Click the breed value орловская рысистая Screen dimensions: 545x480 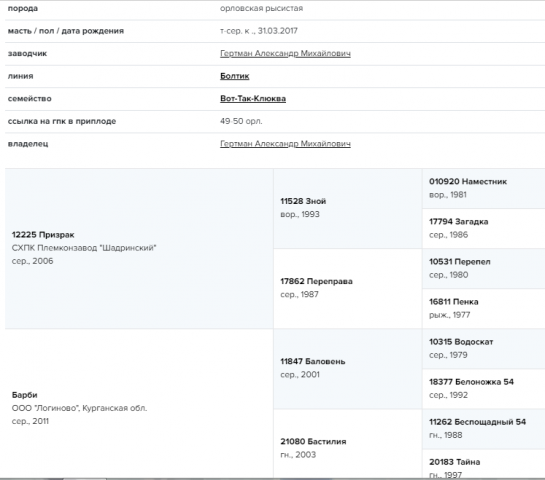pyautogui.click(x=261, y=8)
